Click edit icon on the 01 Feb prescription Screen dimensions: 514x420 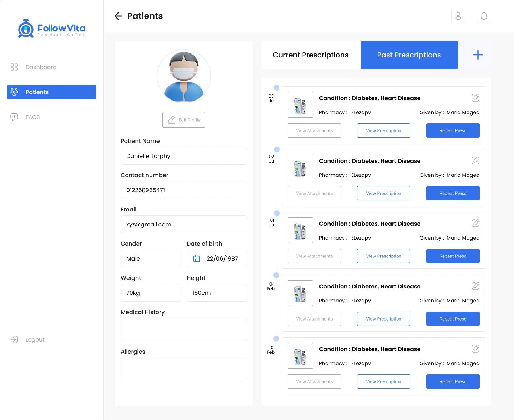(x=475, y=349)
